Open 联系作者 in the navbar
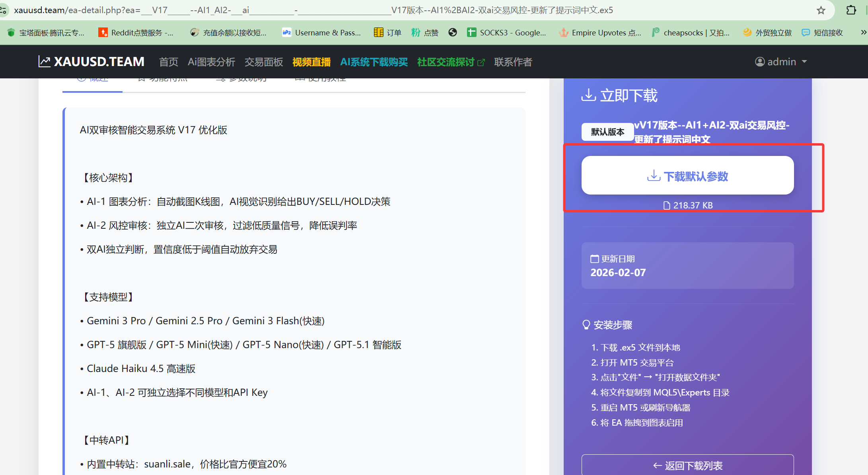The width and height of the screenshot is (868, 475). (x=513, y=62)
